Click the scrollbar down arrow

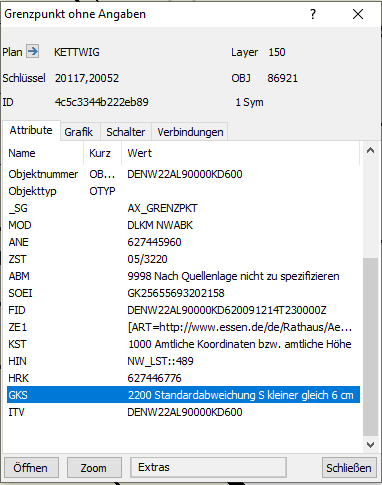click(370, 445)
